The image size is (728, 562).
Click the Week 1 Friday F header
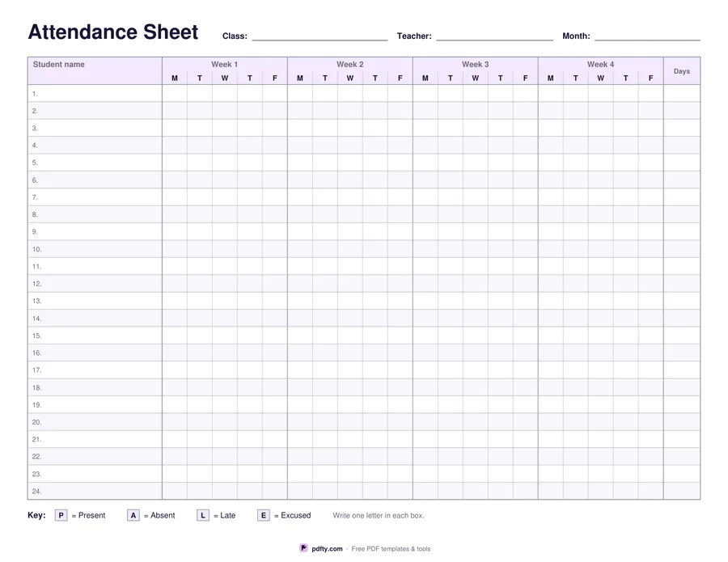275,78
